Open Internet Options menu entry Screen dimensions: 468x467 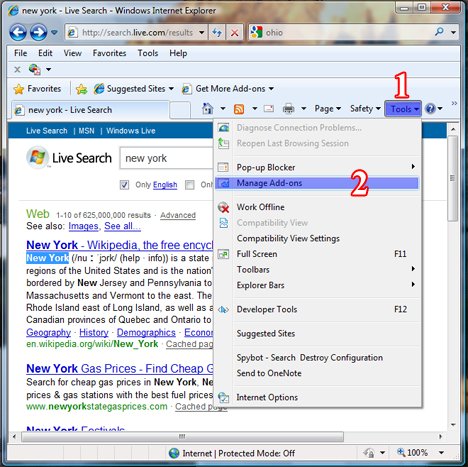[317, 397]
